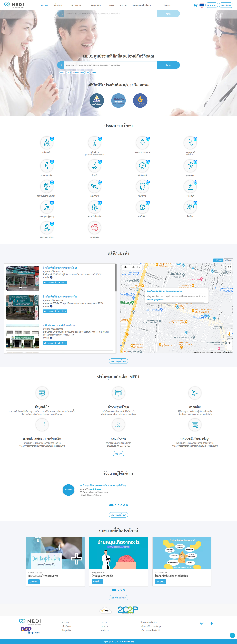Open the shopping cart icon
The height and width of the screenshot is (644, 237).
(x=196, y=5)
